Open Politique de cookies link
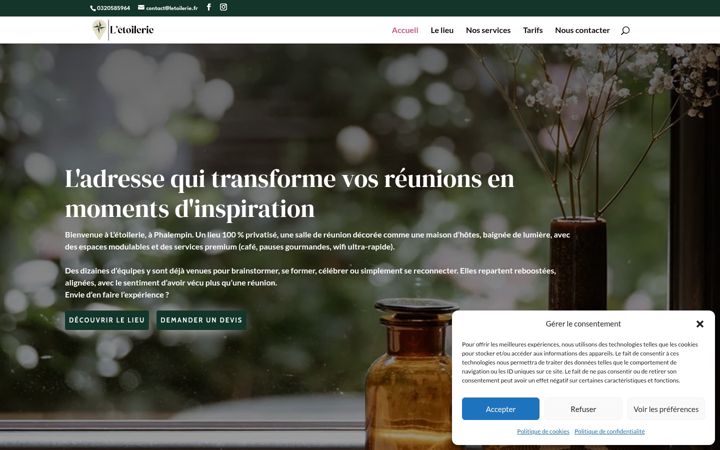The height and width of the screenshot is (450, 720). click(x=543, y=432)
